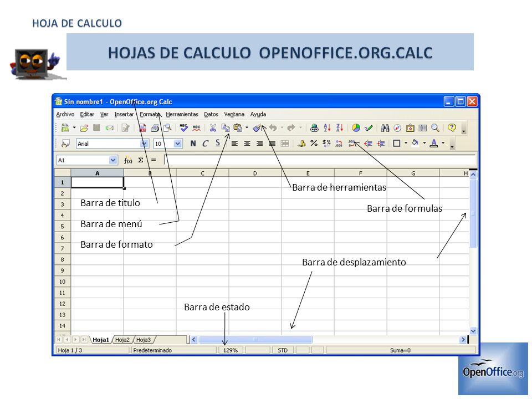Toggle align right
The image size is (532, 399).
[259, 144]
